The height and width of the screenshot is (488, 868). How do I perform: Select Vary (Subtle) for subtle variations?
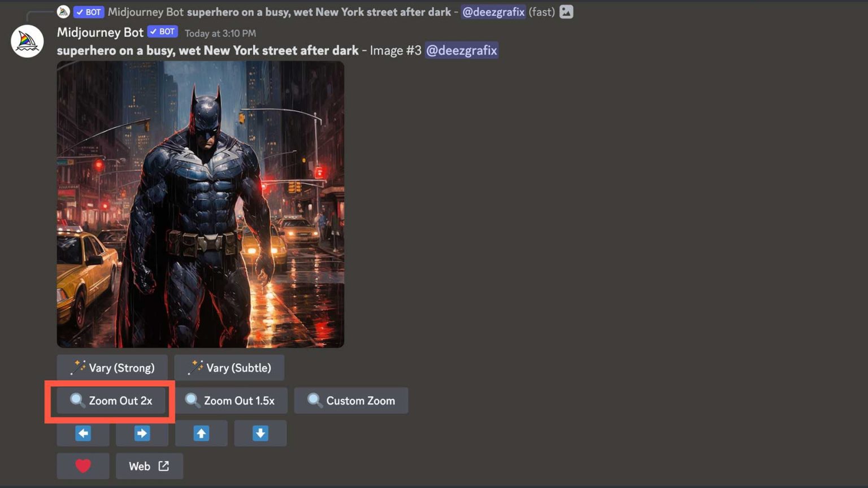click(229, 368)
